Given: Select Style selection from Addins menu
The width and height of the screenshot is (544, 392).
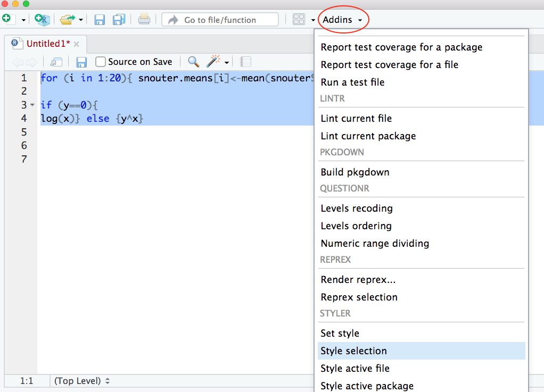Looking at the screenshot, I should [353, 351].
